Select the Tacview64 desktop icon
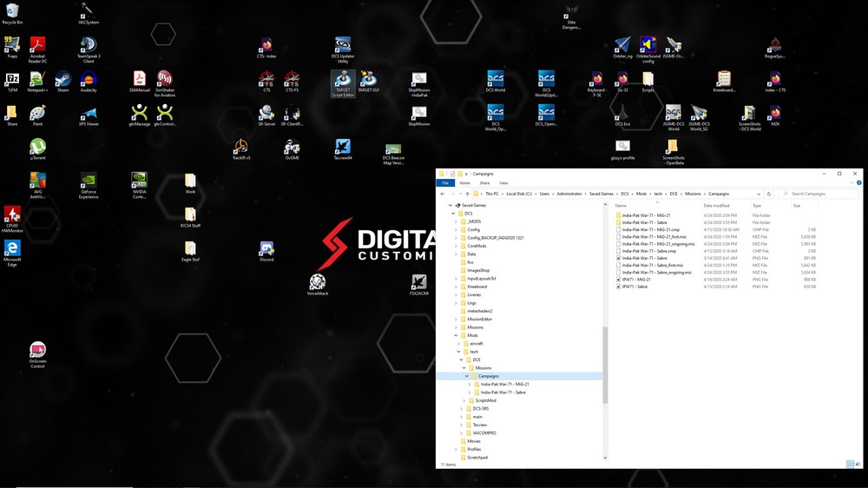This screenshot has width=868, height=488. (x=343, y=148)
